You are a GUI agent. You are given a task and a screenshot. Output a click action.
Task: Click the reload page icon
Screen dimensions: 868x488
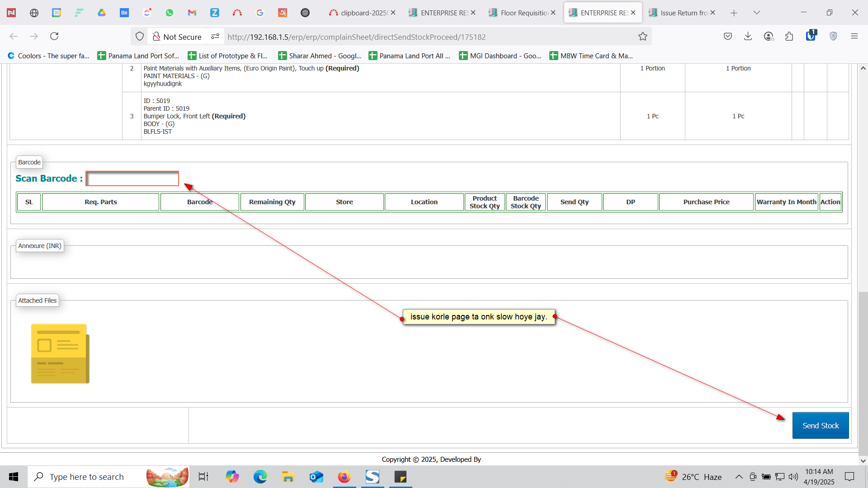click(54, 37)
